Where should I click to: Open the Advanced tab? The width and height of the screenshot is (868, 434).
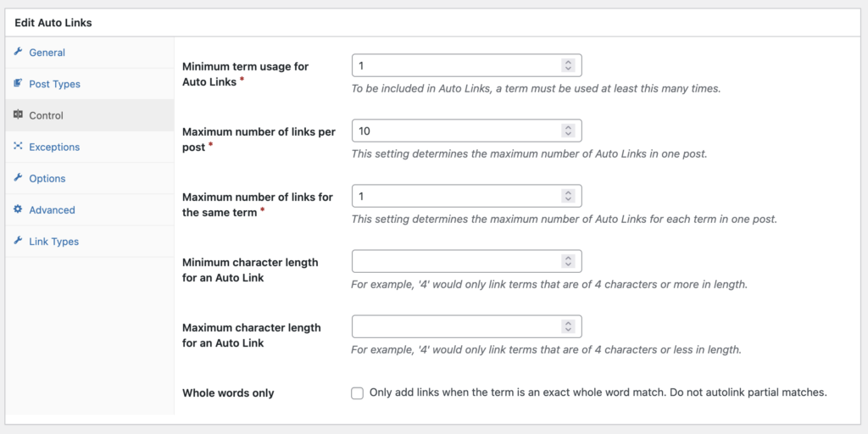(90, 210)
